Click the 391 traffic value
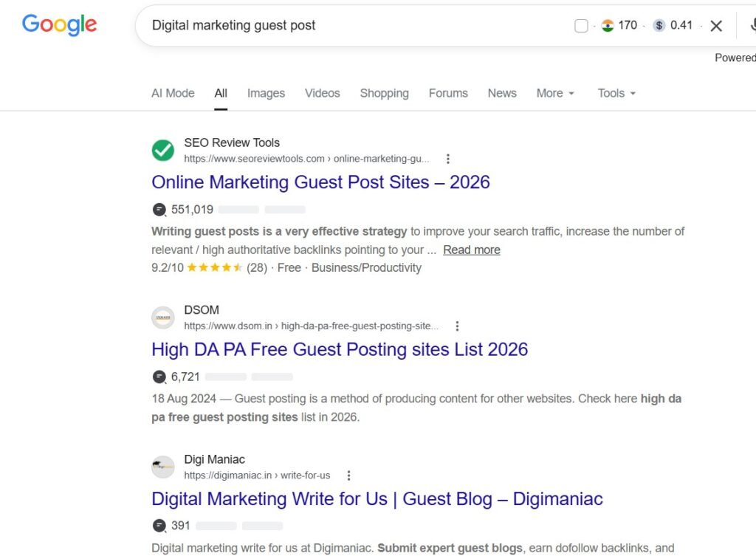 181,526
